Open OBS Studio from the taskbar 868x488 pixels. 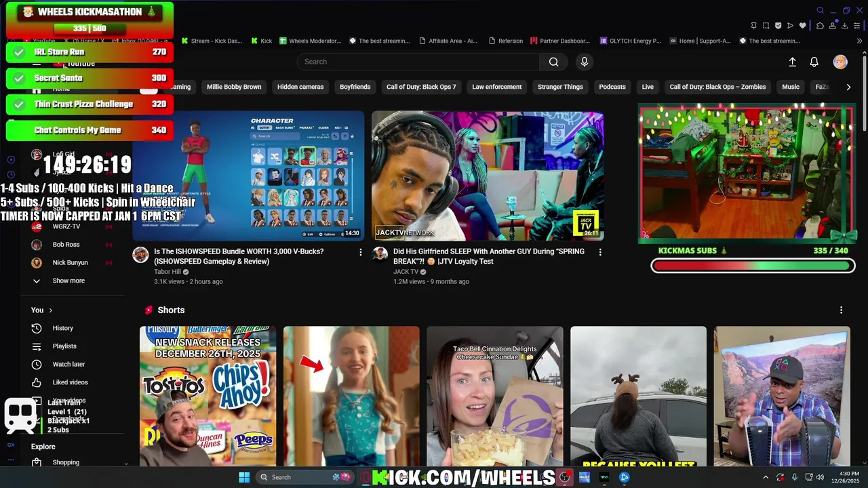click(x=564, y=477)
